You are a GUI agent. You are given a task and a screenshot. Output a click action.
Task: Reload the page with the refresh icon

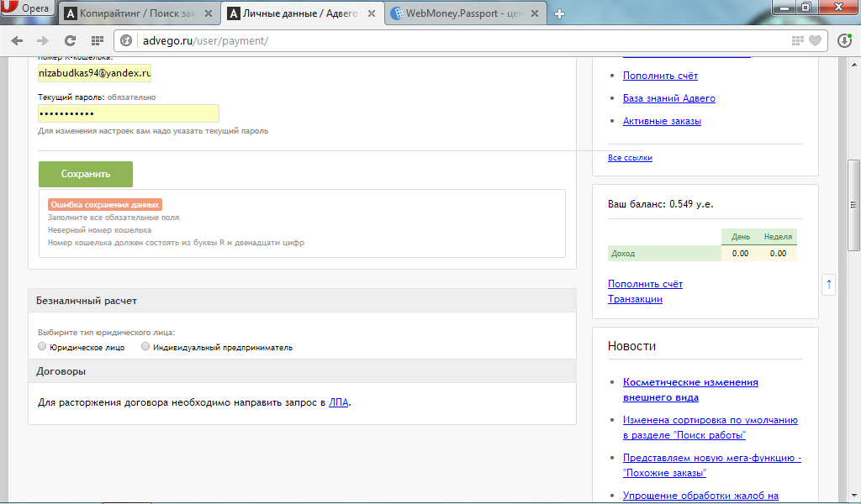(70, 40)
